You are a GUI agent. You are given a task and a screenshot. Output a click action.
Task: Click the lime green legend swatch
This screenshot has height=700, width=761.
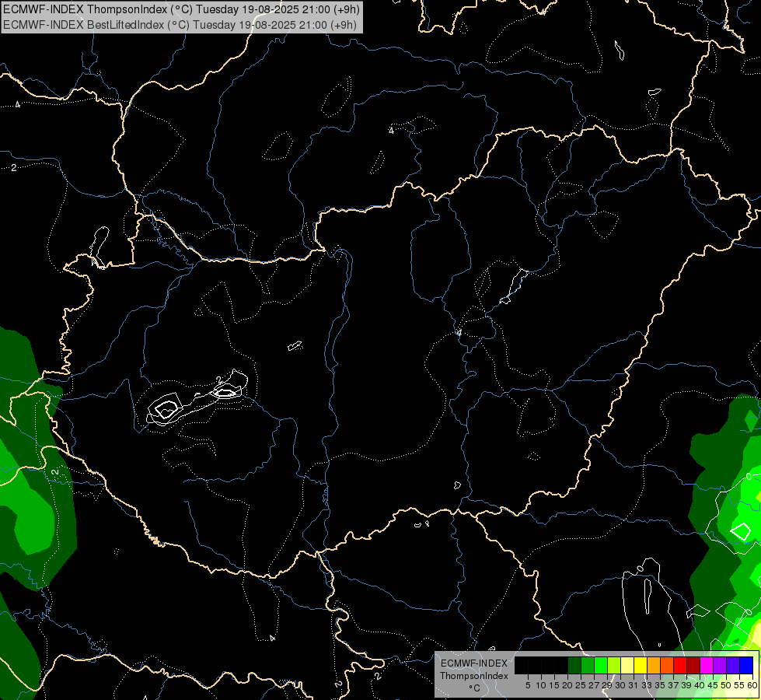click(x=614, y=665)
